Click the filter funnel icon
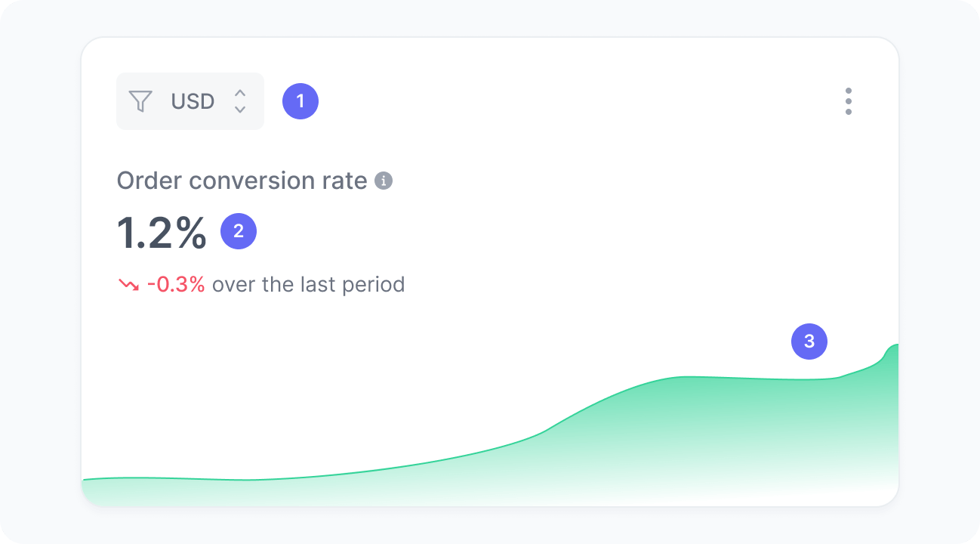980x544 pixels. coord(140,101)
